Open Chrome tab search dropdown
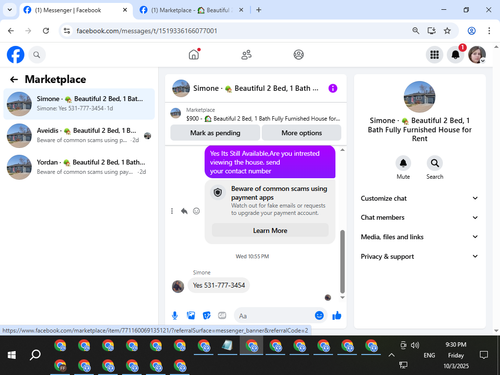Screen dimensions: 500x375 pos(10,10)
